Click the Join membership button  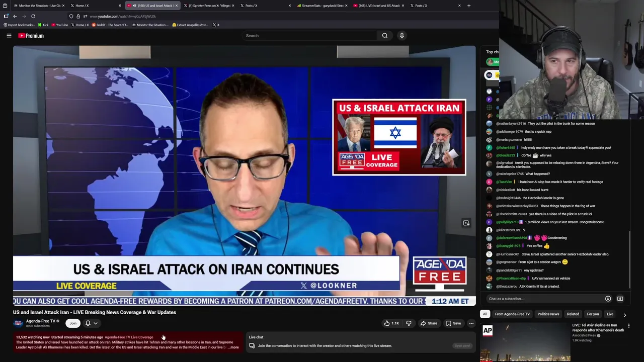pos(73,323)
